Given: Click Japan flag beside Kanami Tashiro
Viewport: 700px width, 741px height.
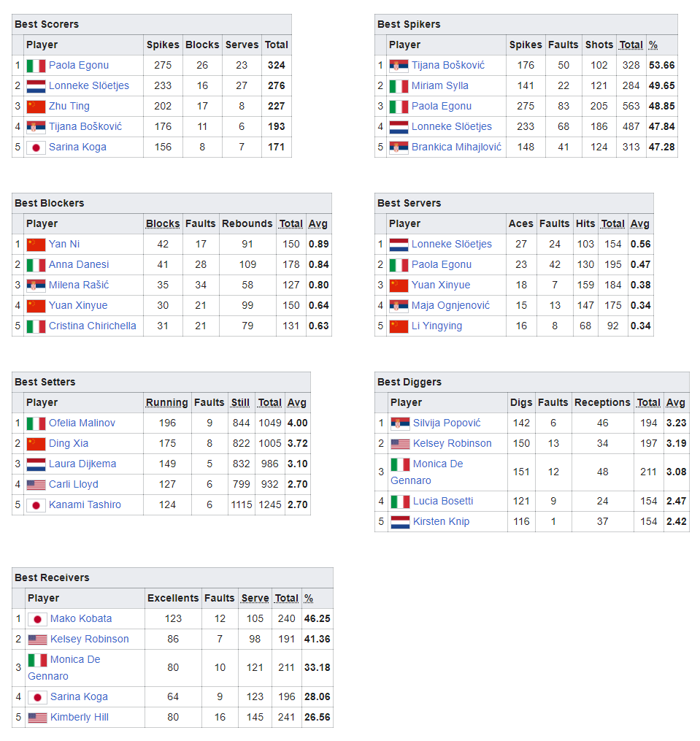Looking at the screenshot, I should (36, 505).
